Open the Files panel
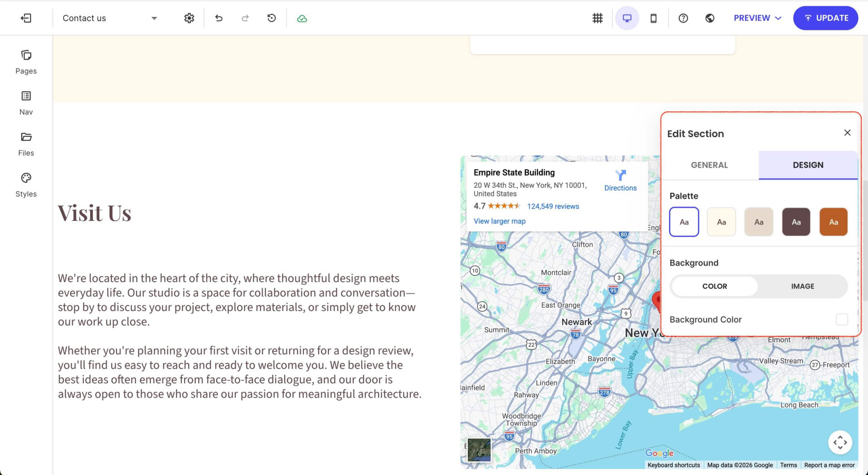The image size is (868, 475). coord(26,144)
